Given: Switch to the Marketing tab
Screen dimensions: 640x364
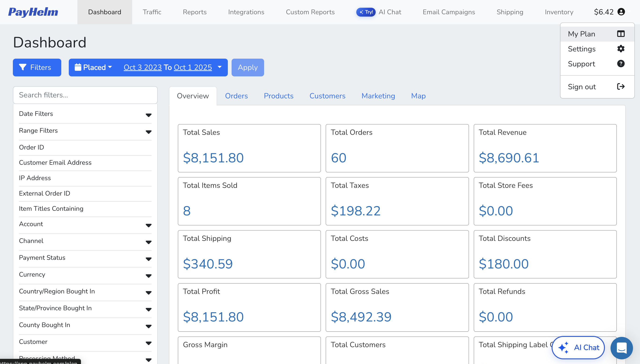Looking at the screenshot, I should coord(378,96).
